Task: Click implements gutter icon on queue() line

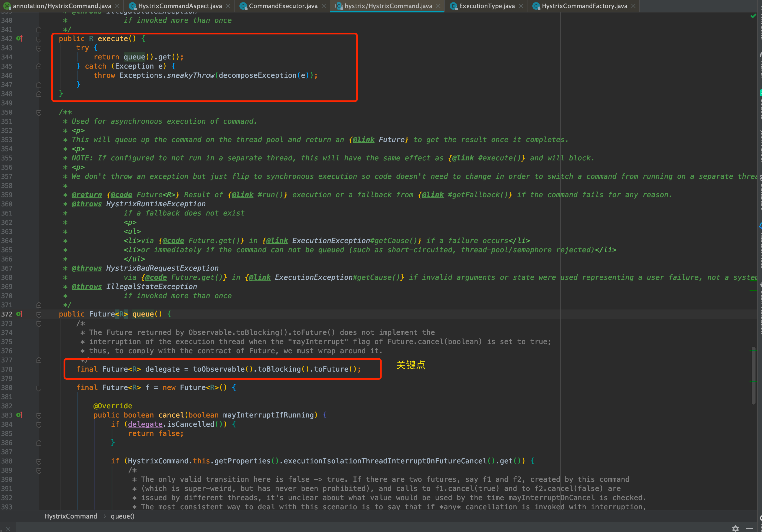Action: click(19, 314)
